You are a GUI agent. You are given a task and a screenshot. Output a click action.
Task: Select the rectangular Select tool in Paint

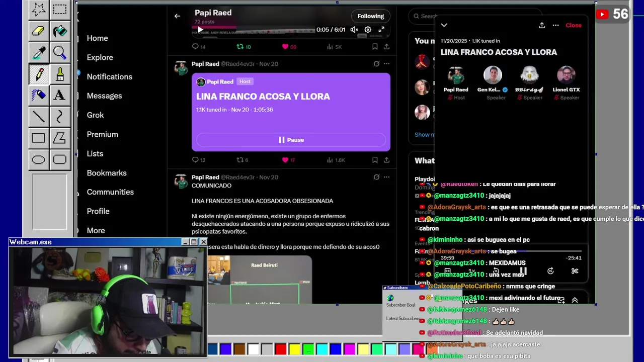click(x=60, y=10)
